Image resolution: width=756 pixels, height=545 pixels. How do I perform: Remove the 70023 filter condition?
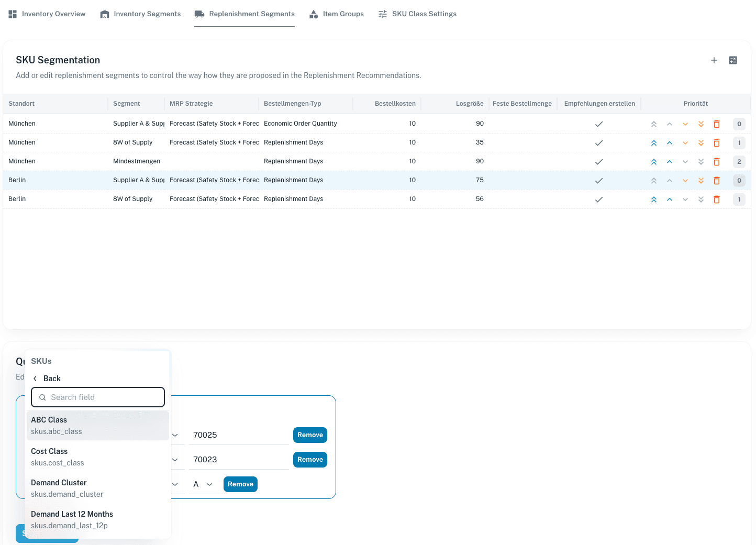[310, 460]
